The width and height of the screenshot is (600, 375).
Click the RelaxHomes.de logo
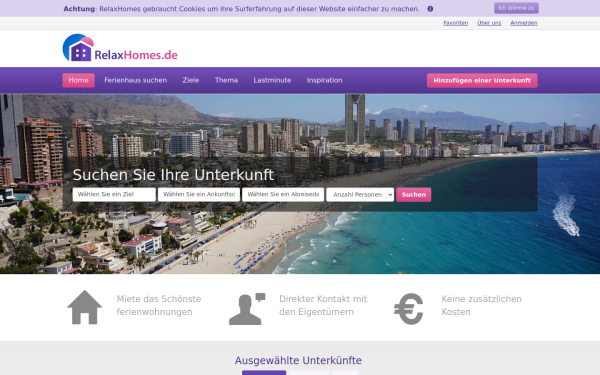tap(120, 48)
